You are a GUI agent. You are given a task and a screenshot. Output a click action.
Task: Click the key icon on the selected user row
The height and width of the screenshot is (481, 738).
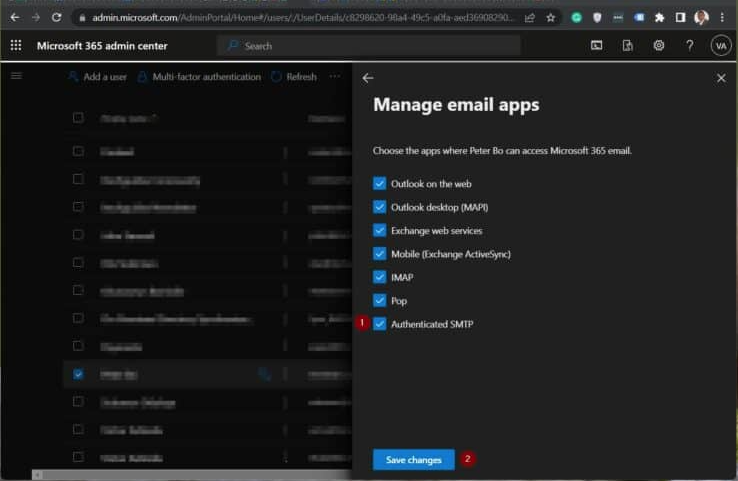265,375
